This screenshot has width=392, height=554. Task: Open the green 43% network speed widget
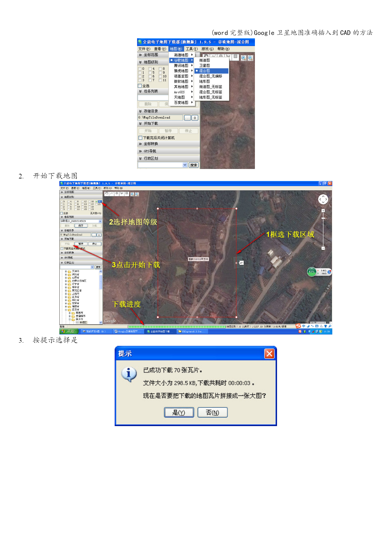tap(312, 272)
